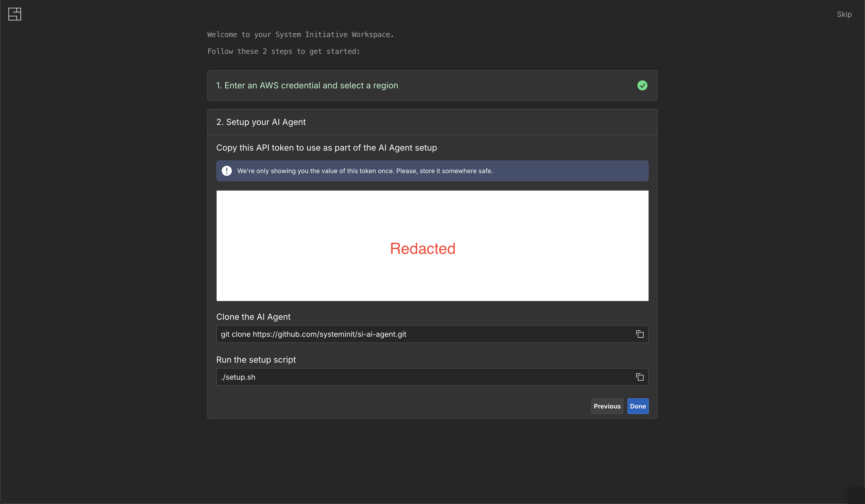Click the green completed checkmark icon
The image size is (865, 504).
(x=642, y=85)
